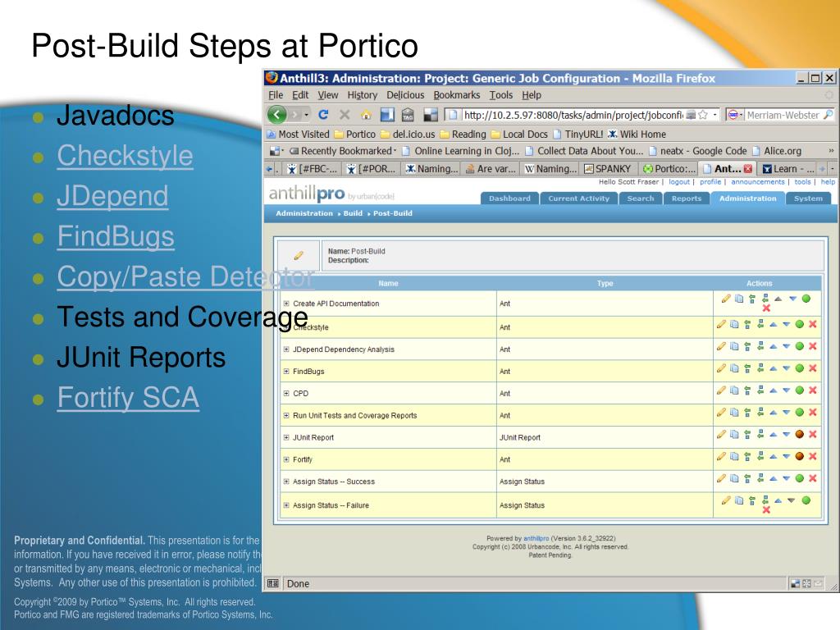Click the Fortify SCA link on slide
Viewport: 840px width, 630px height.
pyautogui.click(x=128, y=398)
